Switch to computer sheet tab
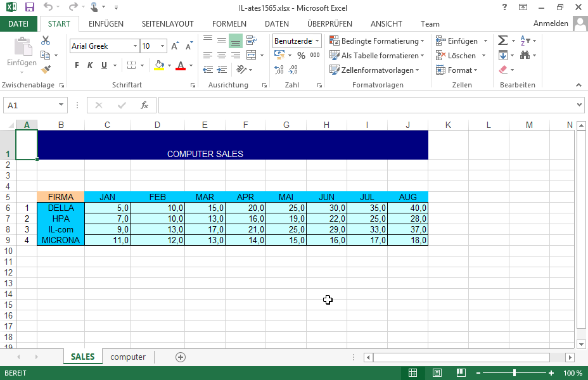Image resolution: width=588 pixels, height=380 pixels. tap(128, 357)
